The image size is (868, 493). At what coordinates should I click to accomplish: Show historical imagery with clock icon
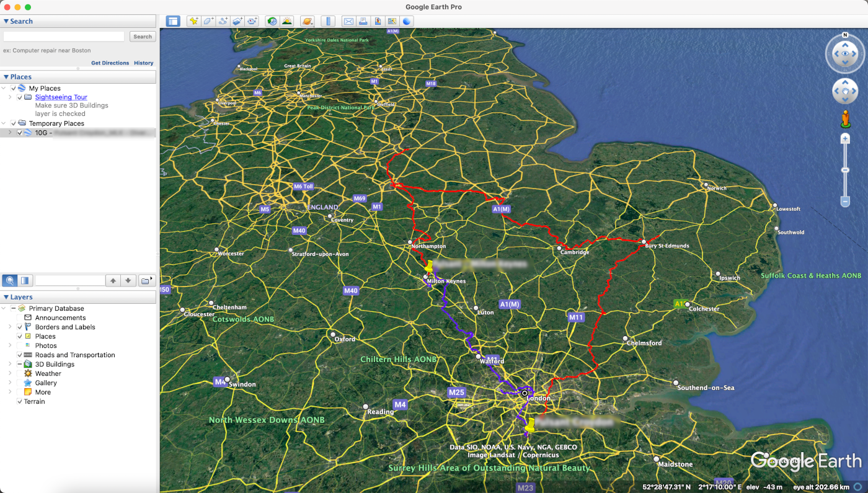(272, 21)
